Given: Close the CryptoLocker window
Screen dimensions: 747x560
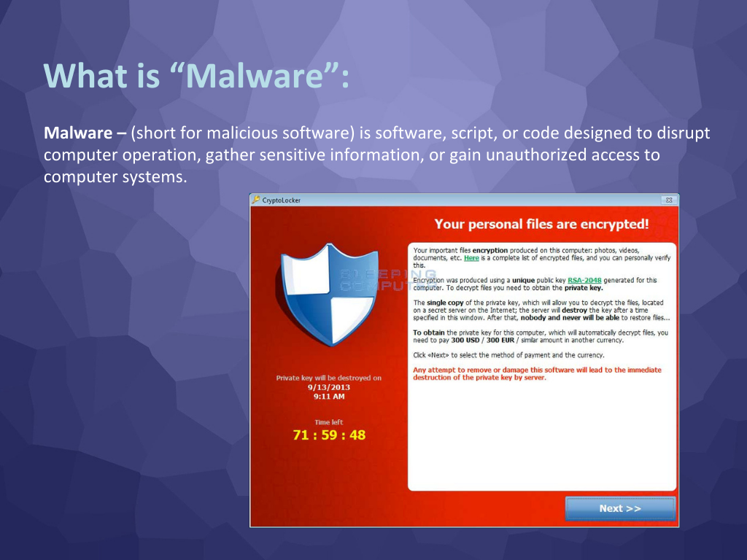Looking at the screenshot, I should click(669, 200).
